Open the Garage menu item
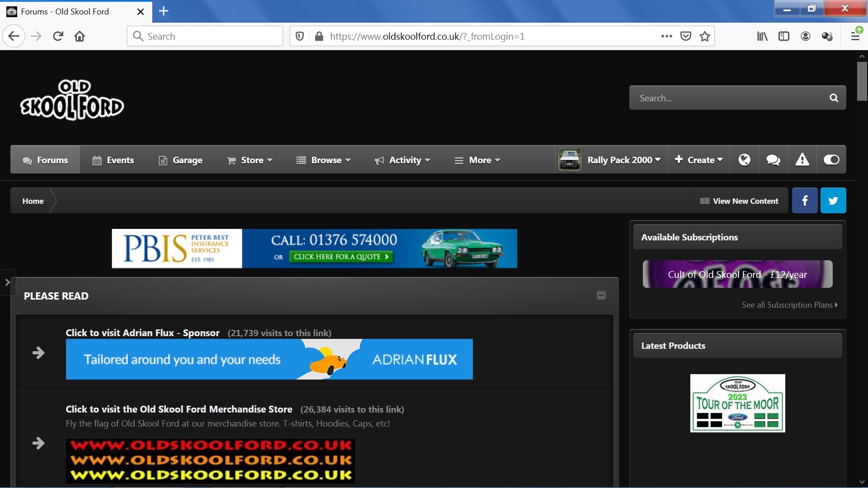Viewport: 868px width, 488px height. click(x=180, y=160)
